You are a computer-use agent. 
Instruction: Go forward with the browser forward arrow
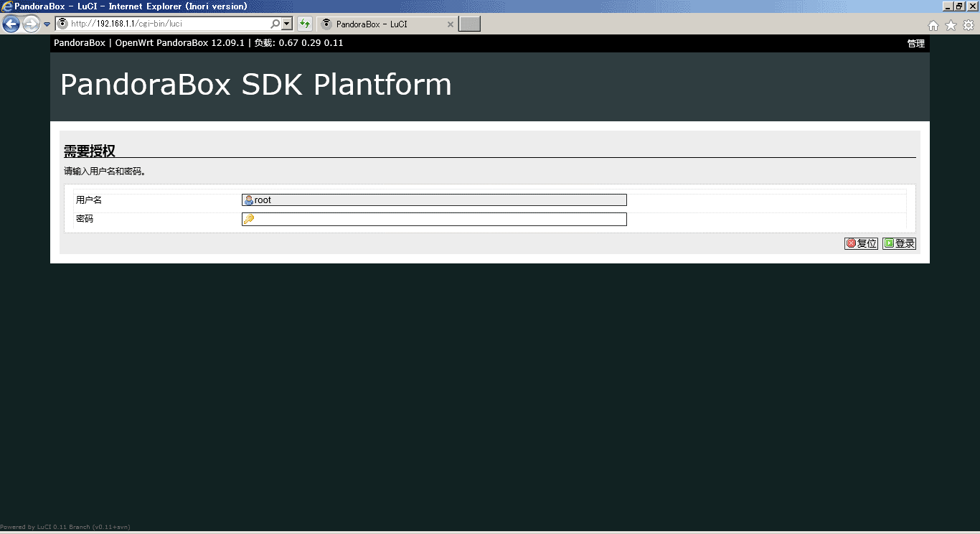tap(31, 24)
